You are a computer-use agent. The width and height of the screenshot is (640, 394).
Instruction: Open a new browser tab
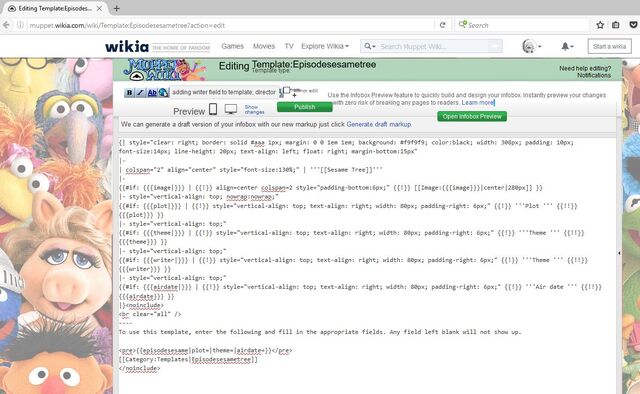pos(116,8)
